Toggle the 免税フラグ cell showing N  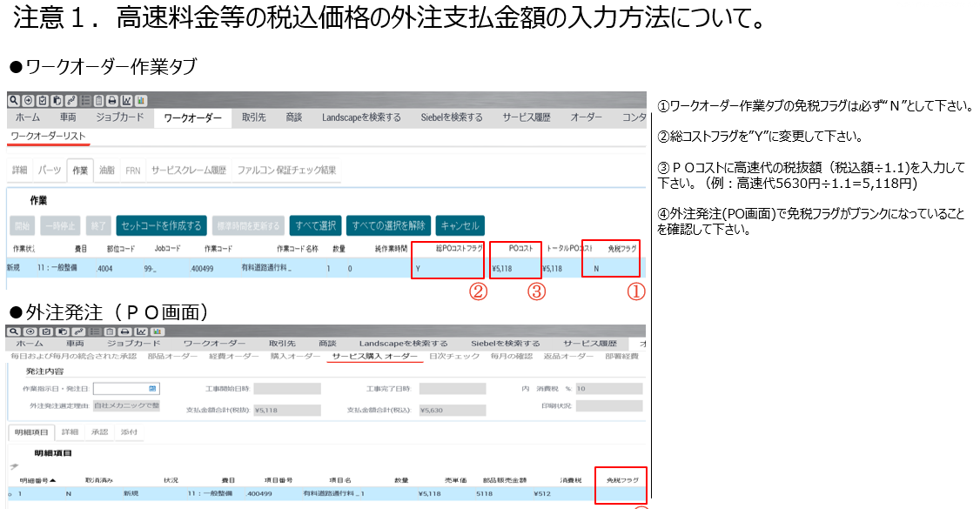coord(595,269)
